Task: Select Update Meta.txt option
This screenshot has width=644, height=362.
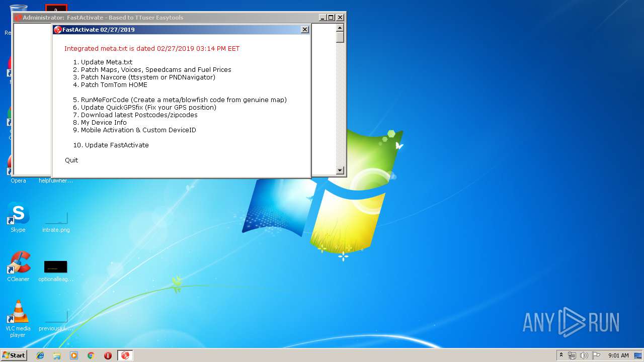Action: (103, 62)
